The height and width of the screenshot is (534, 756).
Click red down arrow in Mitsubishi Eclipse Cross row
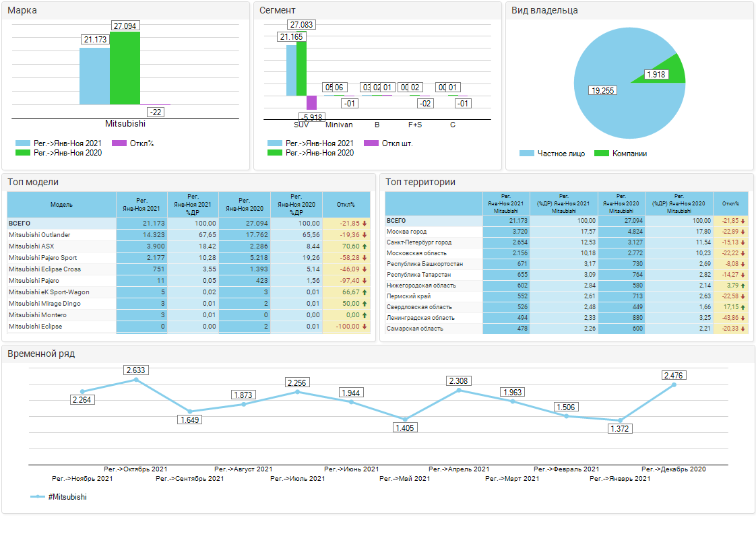(365, 269)
